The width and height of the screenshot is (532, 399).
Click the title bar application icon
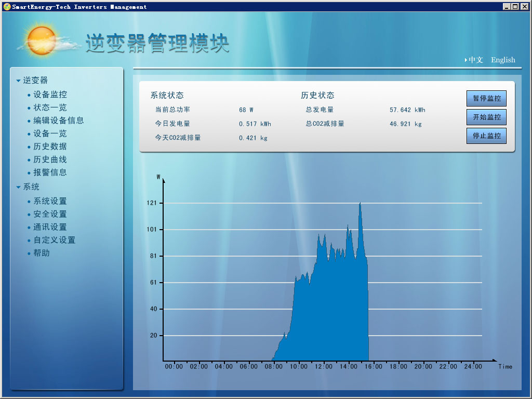(6, 7)
